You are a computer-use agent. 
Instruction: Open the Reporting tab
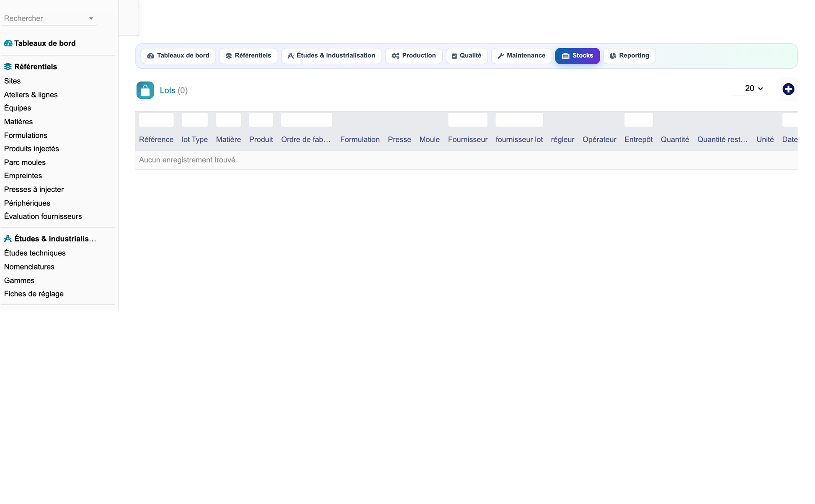click(x=629, y=56)
